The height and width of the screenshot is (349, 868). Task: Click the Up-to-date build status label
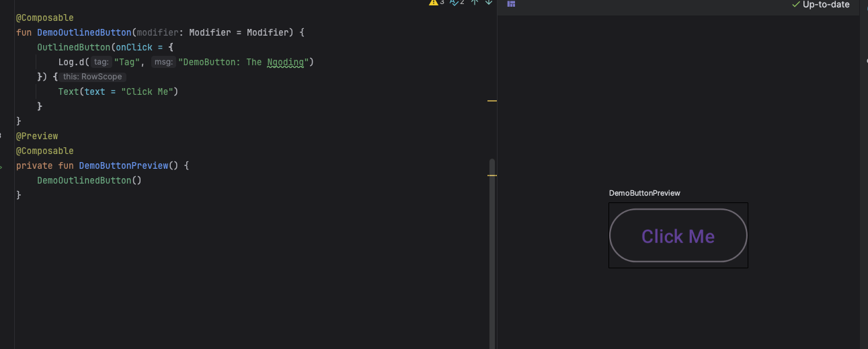[x=826, y=5]
